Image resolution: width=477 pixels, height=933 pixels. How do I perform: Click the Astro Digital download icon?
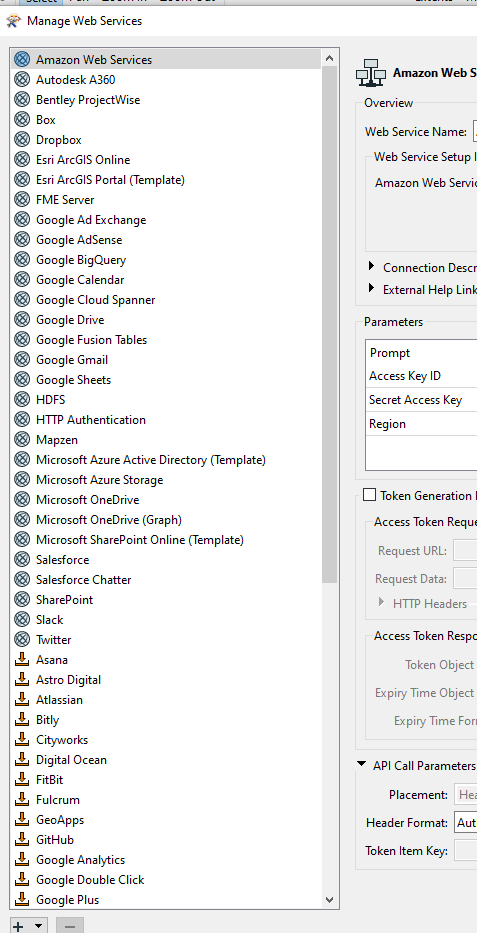pyautogui.click(x=22, y=680)
